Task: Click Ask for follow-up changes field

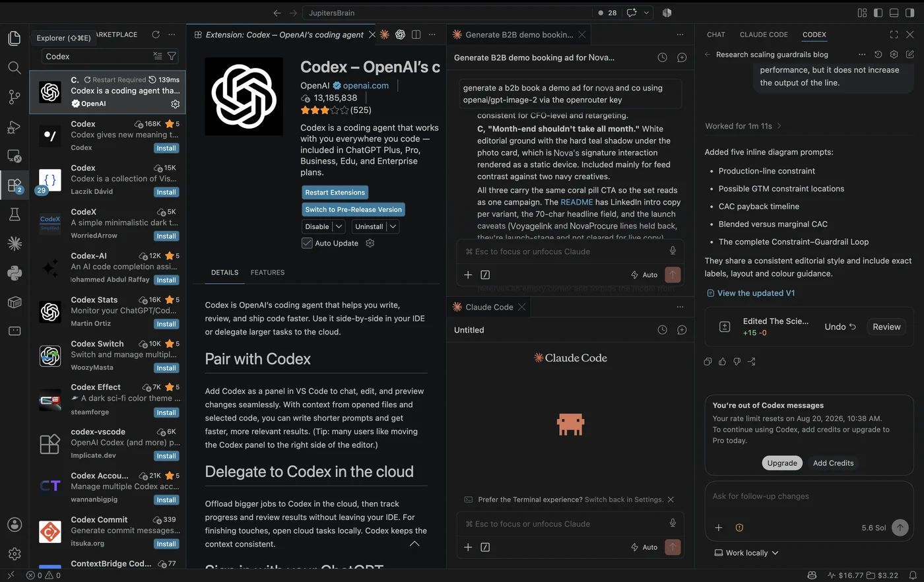Action: (809, 496)
